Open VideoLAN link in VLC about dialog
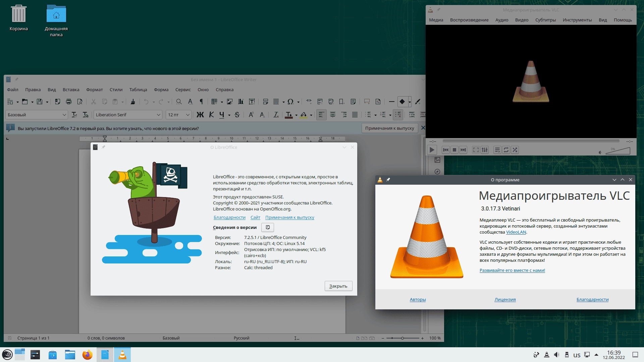The image size is (644, 362). pyautogui.click(x=516, y=232)
